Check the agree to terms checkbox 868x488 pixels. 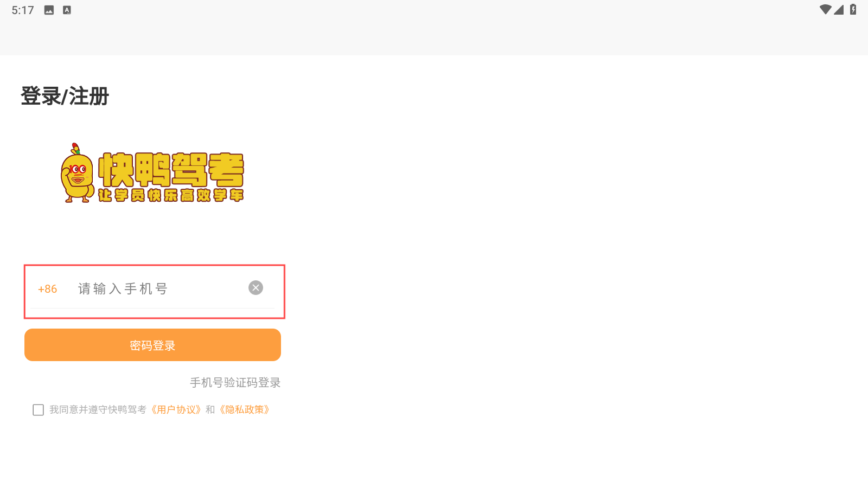(x=38, y=410)
